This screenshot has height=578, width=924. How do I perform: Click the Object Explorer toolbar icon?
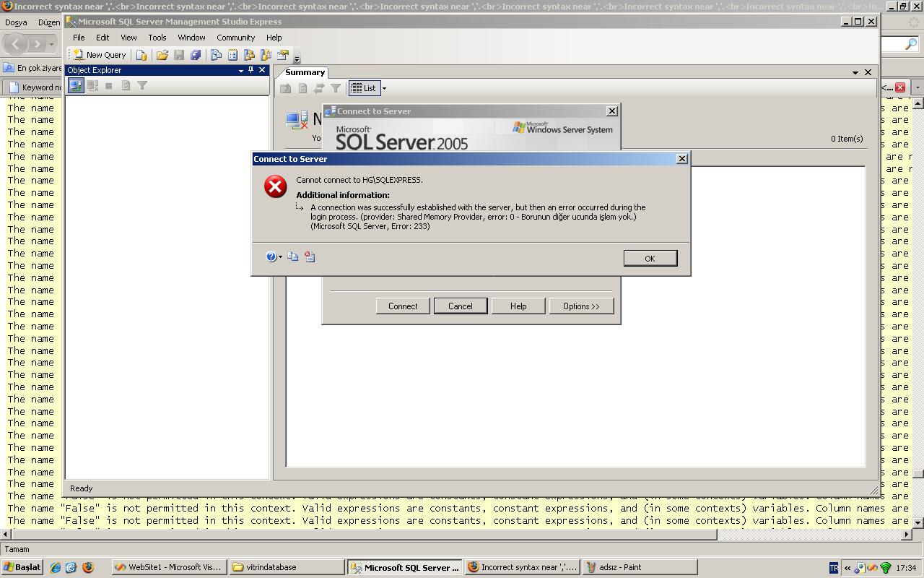coord(250,55)
